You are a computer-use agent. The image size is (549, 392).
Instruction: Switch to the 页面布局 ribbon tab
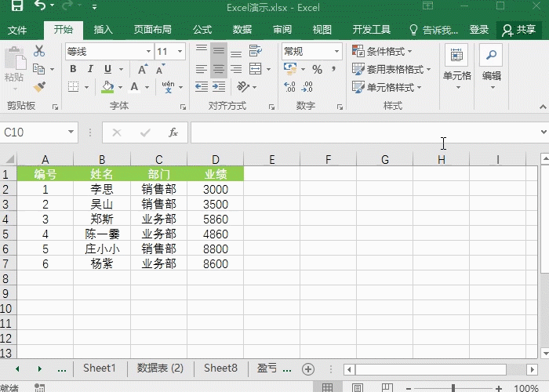point(153,30)
